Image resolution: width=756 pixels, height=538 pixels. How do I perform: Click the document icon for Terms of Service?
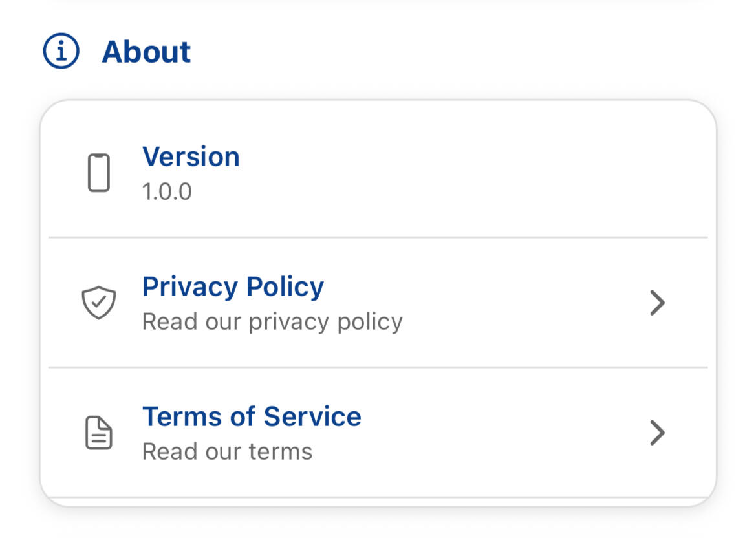point(99,433)
